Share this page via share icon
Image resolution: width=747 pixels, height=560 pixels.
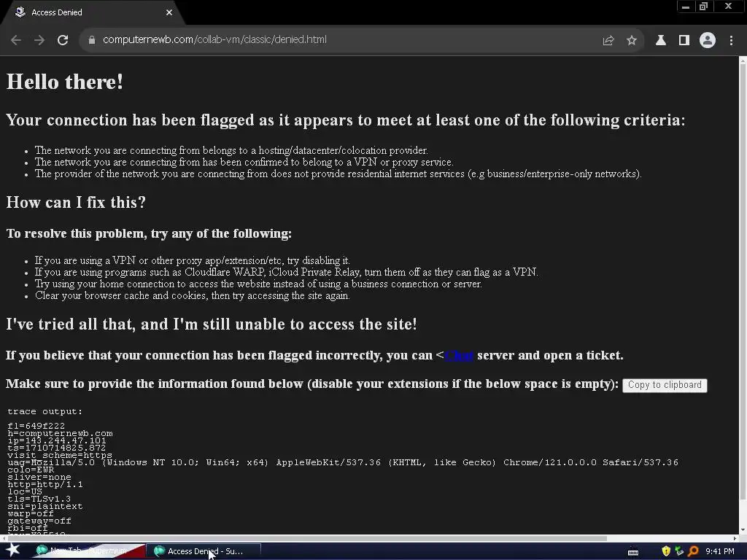click(x=608, y=41)
